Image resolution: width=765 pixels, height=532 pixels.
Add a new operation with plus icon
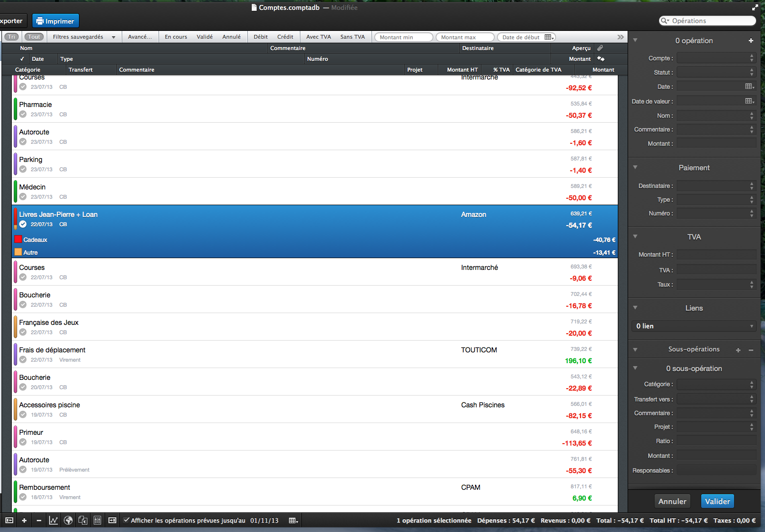(24, 520)
